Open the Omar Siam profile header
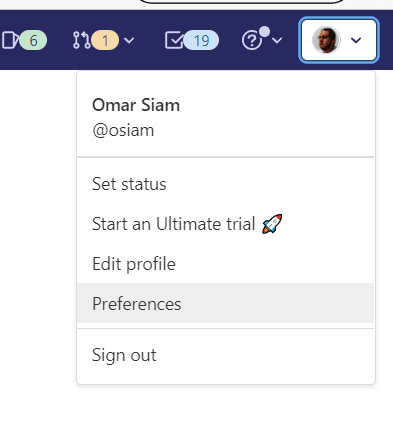The height and width of the screenshot is (447, 393). pyautogui.click(x=136, y=105)
